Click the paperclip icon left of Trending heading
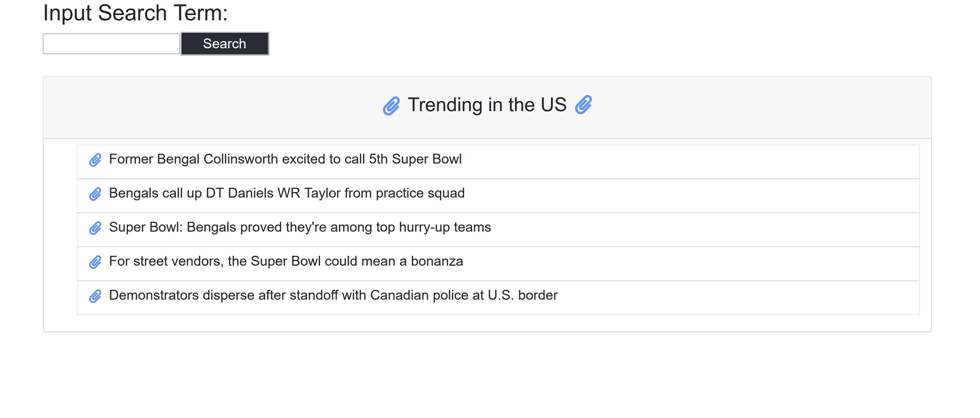980x418 pixels. click(391, 105)
